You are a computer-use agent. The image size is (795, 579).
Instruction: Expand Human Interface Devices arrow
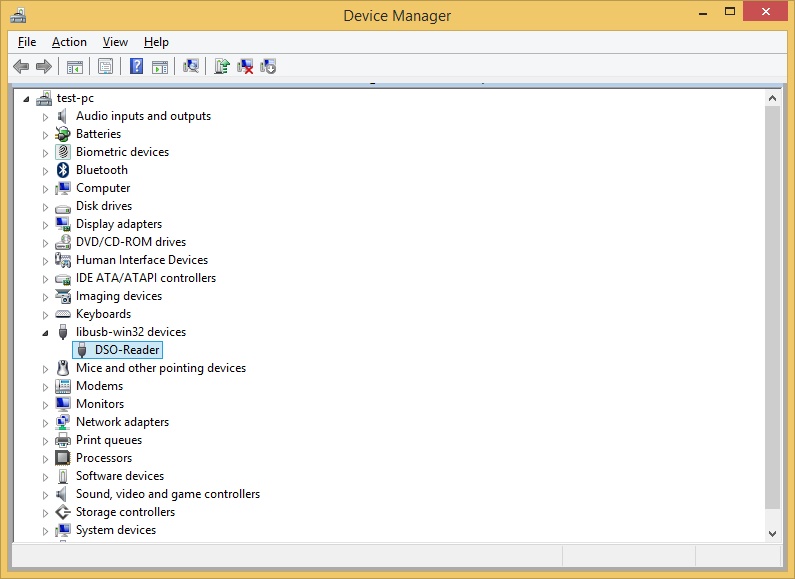click(x=45, y=261)
